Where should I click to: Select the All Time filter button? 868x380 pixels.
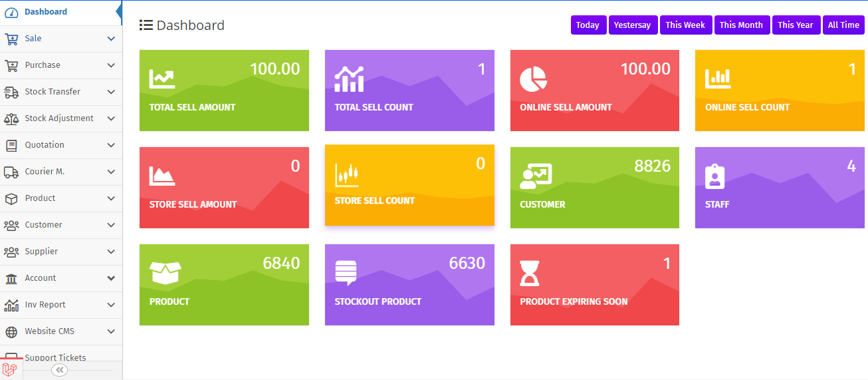[843, 25]
